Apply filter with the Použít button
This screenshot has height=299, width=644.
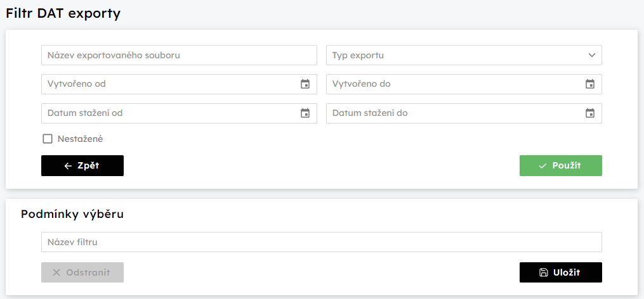(x=561, y=166)
